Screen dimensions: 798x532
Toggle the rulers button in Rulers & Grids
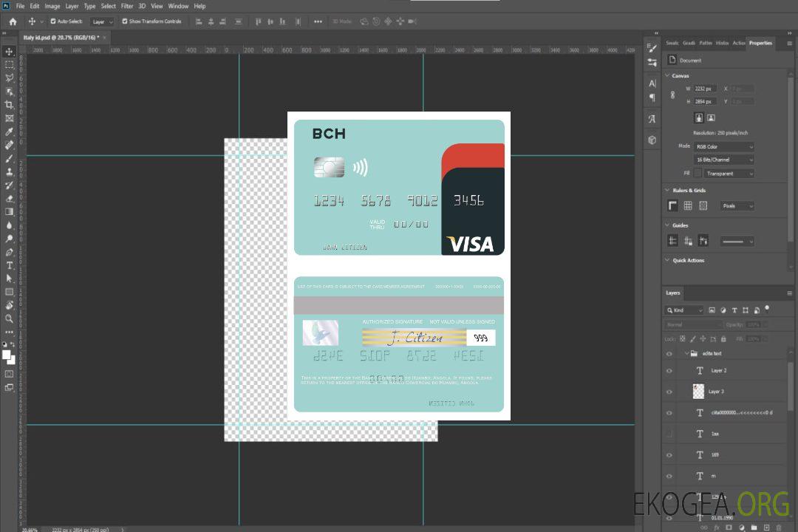click(673, 205)
